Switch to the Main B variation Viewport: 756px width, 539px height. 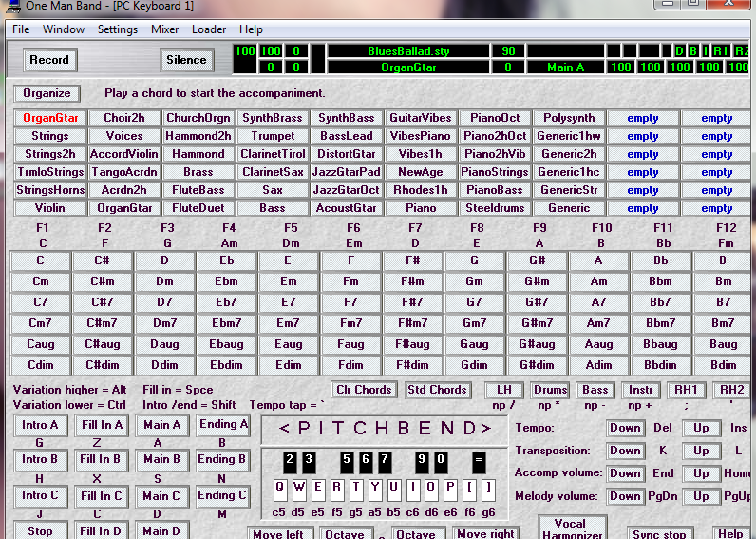161,459
